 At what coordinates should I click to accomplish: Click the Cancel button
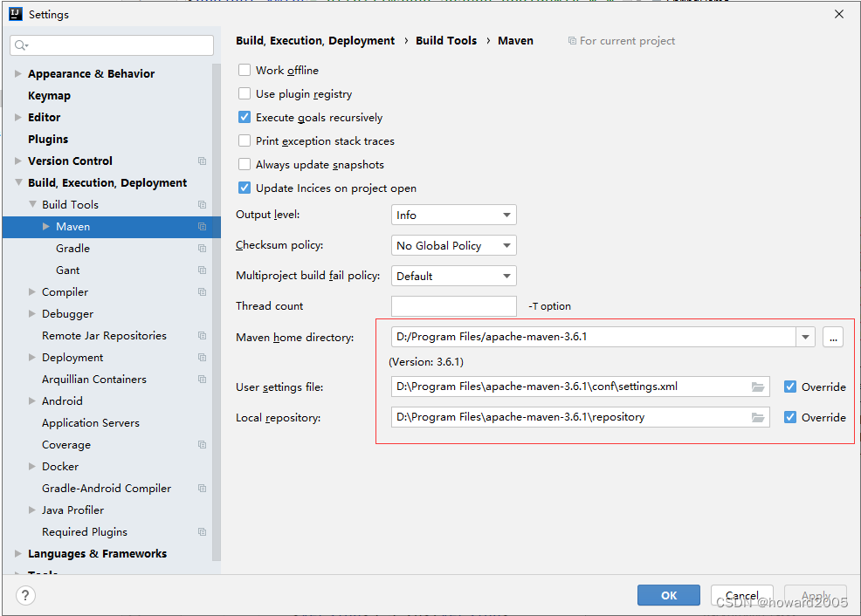point(742,595)
